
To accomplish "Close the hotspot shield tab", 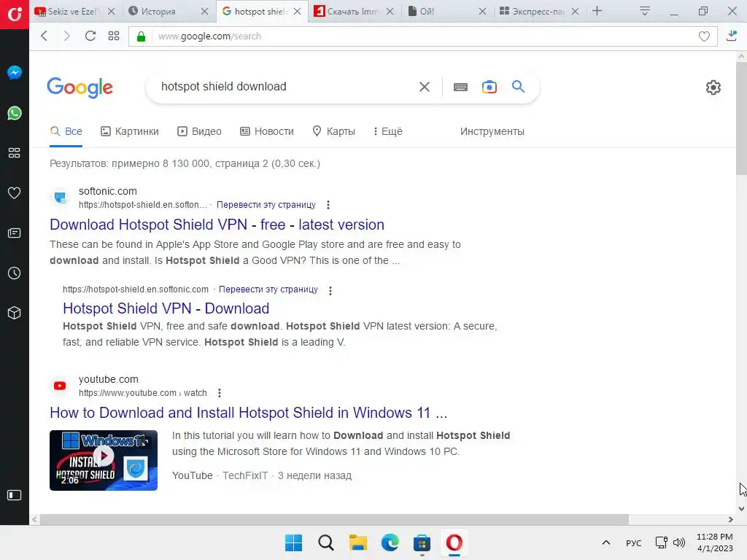I will point(298,11).
